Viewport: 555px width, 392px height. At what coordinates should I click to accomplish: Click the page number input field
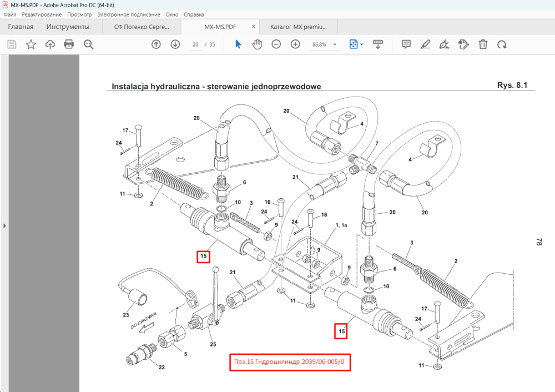195,44
